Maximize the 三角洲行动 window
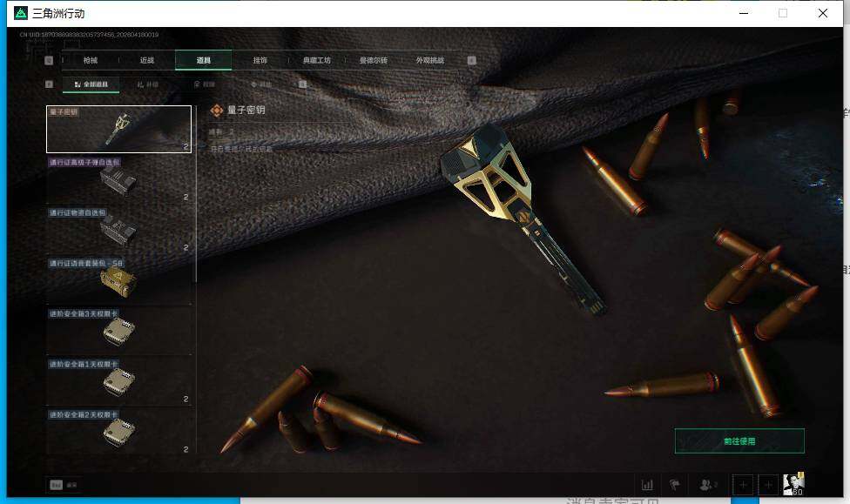The width and height of the screenshot is (850, 504). [x=783, y=13]
